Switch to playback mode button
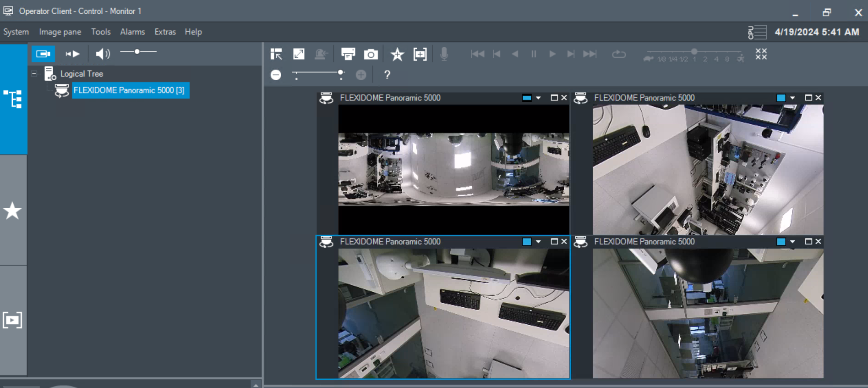868x388 pixels. pyautogui.click(x=72, y=54)
